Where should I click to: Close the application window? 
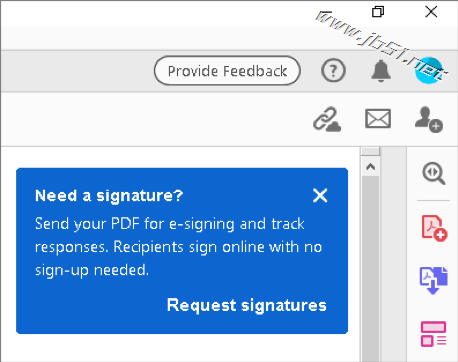[431, 12]
